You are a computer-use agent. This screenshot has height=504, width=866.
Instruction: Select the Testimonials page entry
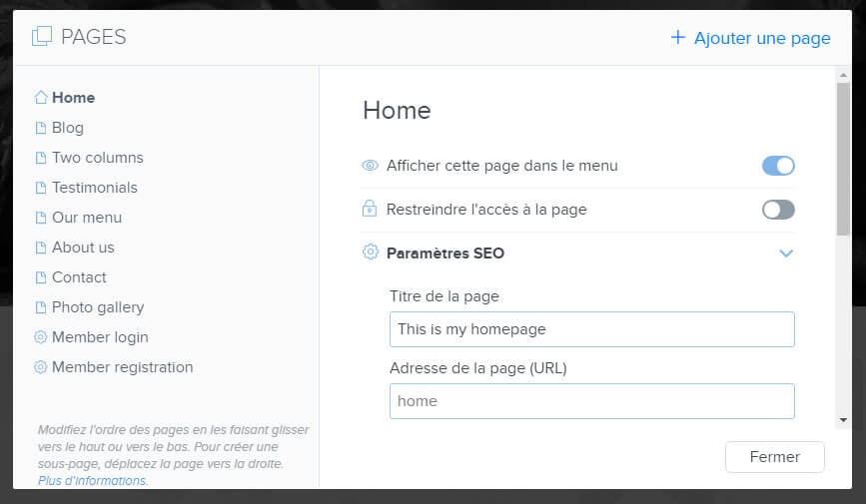(x=95, y=188)
